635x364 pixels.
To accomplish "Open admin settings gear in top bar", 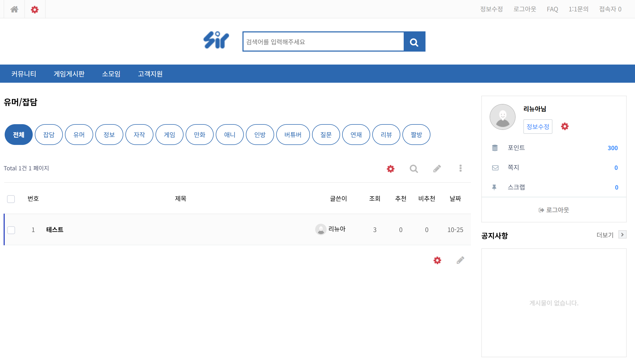I will (35, 10).
